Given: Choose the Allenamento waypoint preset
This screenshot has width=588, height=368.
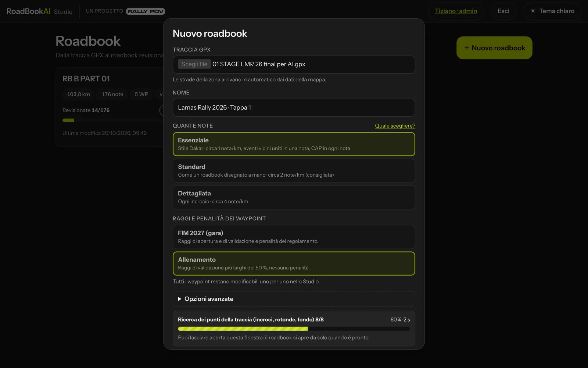Looking at the screenshot, I should 294,263.
